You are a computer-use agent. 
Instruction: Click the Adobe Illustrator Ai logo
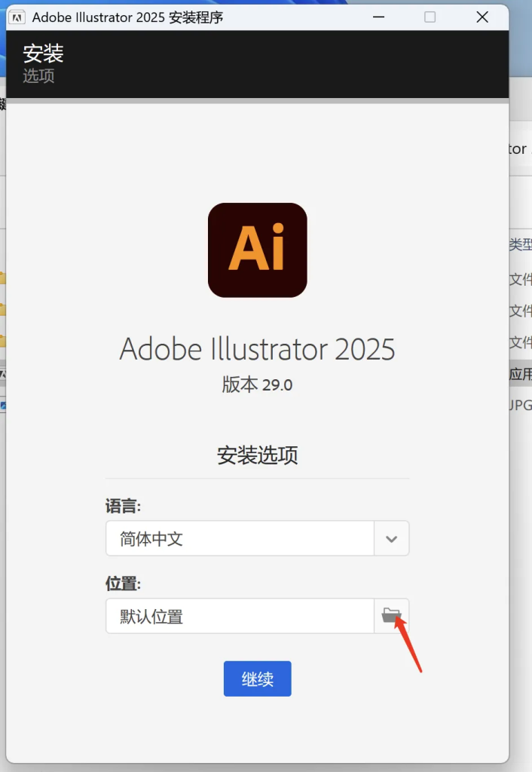coord(258,250)
